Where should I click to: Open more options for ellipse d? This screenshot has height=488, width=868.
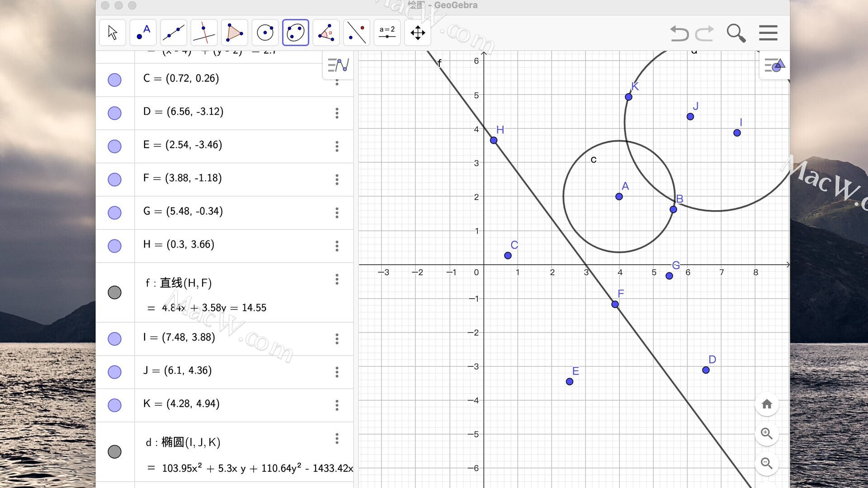click(x=337, y=438)
